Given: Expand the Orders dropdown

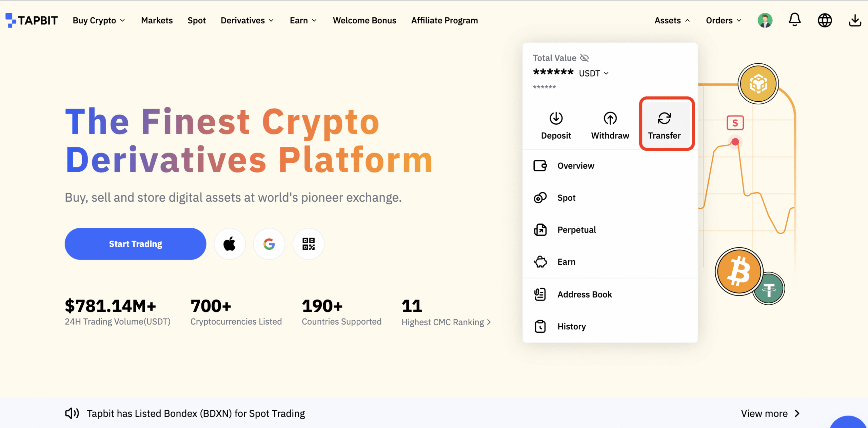Looking at the screenshot, I should click(724, 20).
